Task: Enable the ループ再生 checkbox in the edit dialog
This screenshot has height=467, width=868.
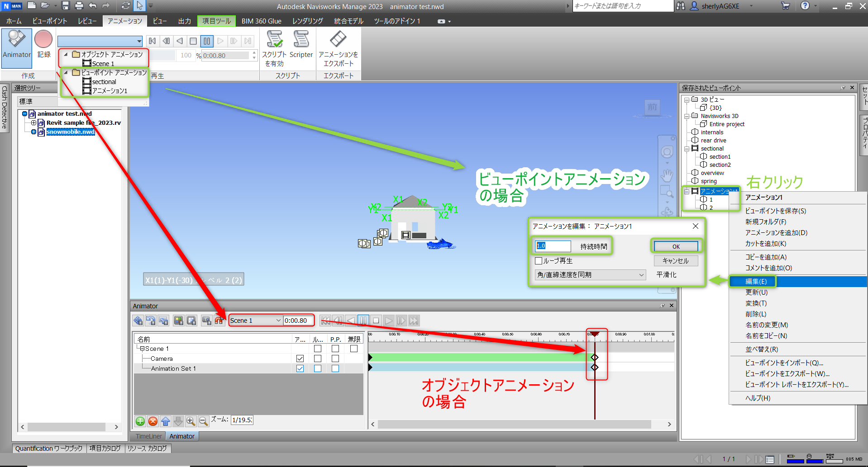Action: coord(539,261)
